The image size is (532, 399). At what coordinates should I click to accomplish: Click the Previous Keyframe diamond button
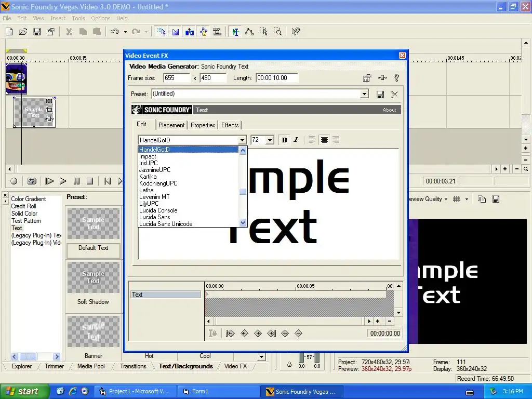point(244,334)
